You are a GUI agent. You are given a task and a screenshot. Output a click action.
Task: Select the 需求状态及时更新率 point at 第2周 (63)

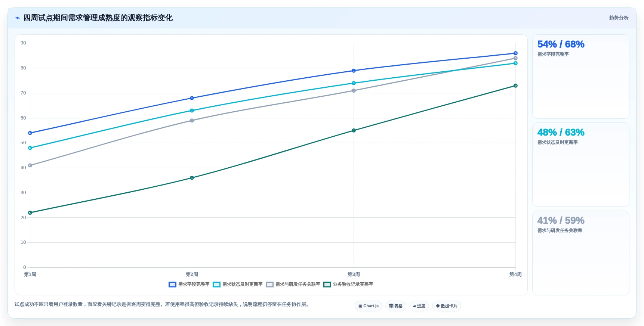coord(192,111)
